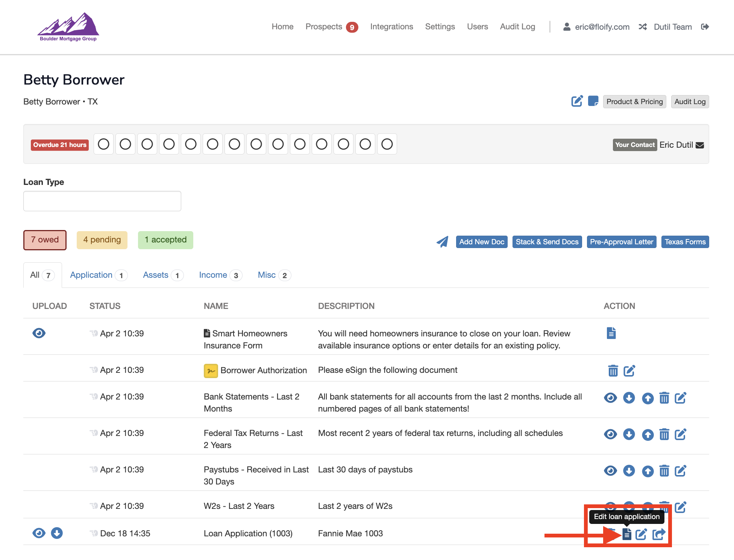
Task: Check the last milestone checkbox
Action: [387, 144]
